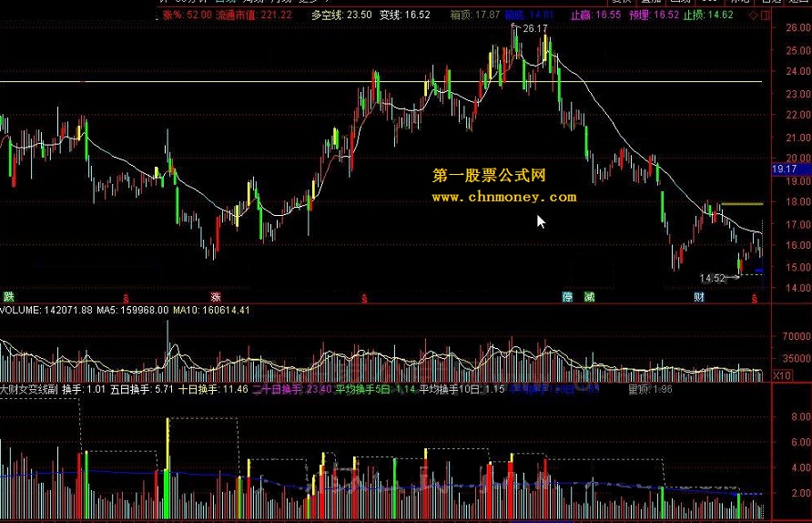Click the 二十日换手: 23.40 value
Viewport: 812px width, 523px height.
[292, 389]
